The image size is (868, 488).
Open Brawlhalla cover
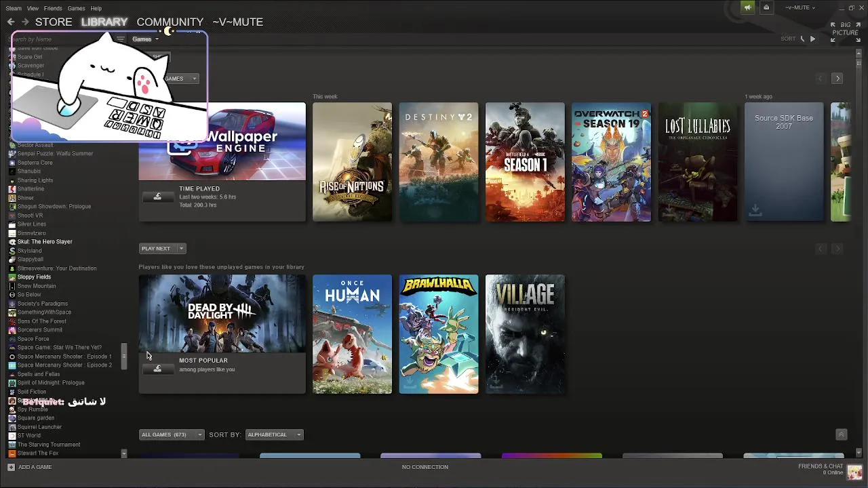coord(439,334)
